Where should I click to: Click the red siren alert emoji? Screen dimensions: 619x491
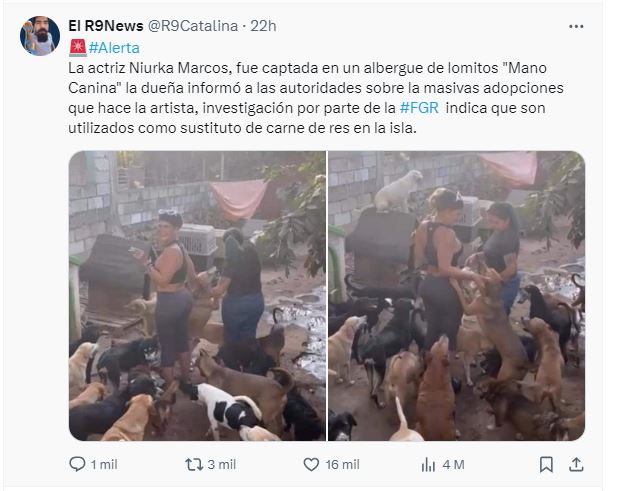tap(78, 48)
